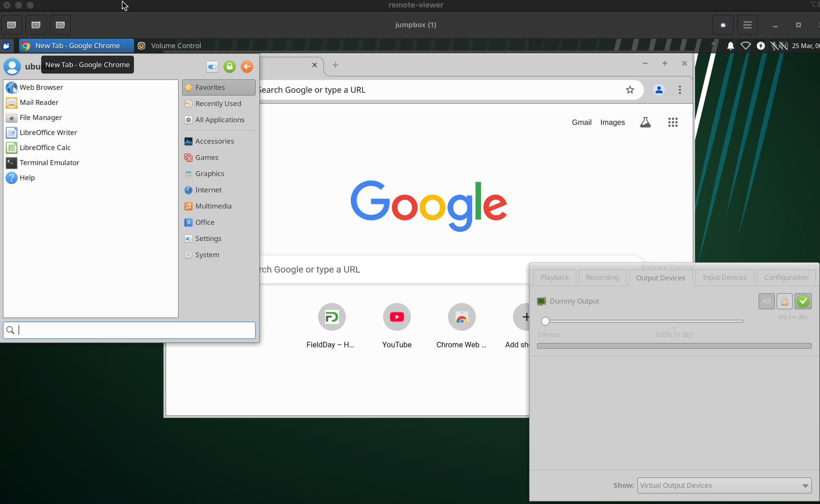Launch Terminal Emulator from menu
The image size is (820, 504).
(91, 163)
